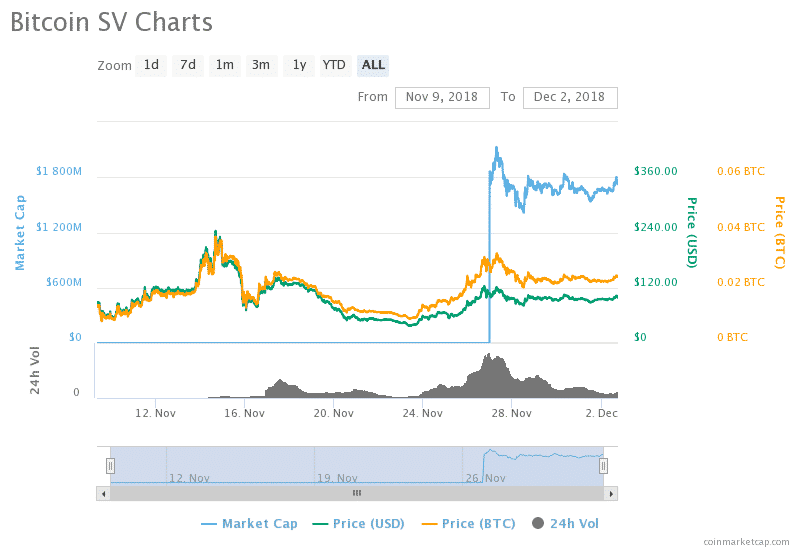Click the navigator left range handle
This screenshot has height=550, width=800.
(x=110, y=466)
